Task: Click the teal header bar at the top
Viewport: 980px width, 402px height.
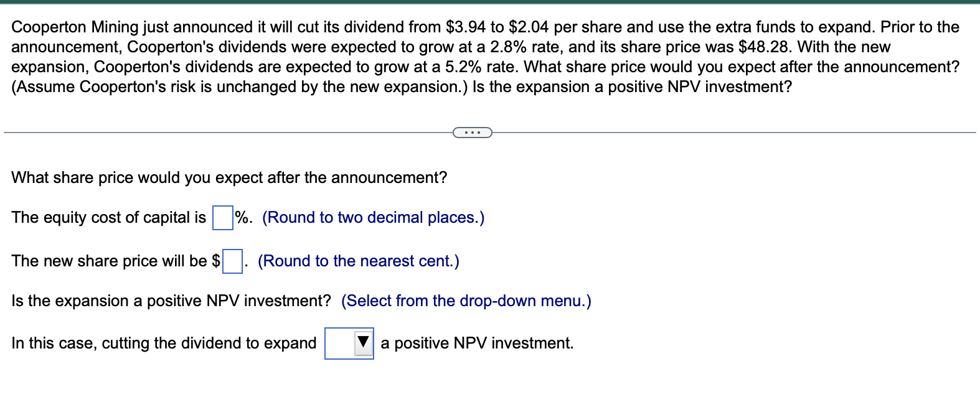Action: point(490,4)
